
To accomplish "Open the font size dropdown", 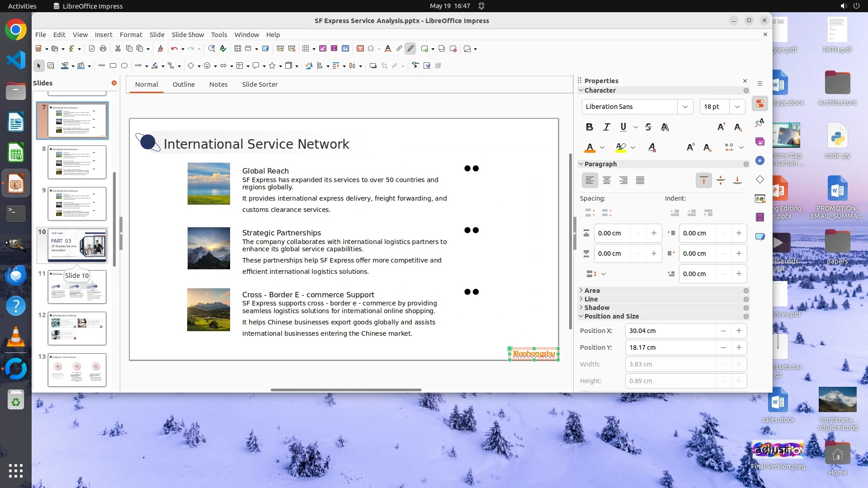I will (737, 107).
